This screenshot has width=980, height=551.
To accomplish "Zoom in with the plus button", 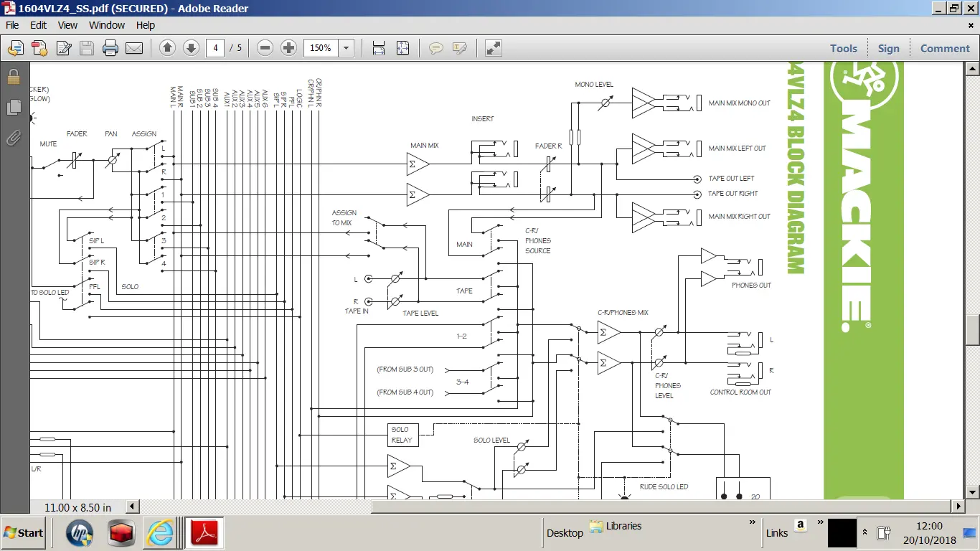I will point(288,48).
